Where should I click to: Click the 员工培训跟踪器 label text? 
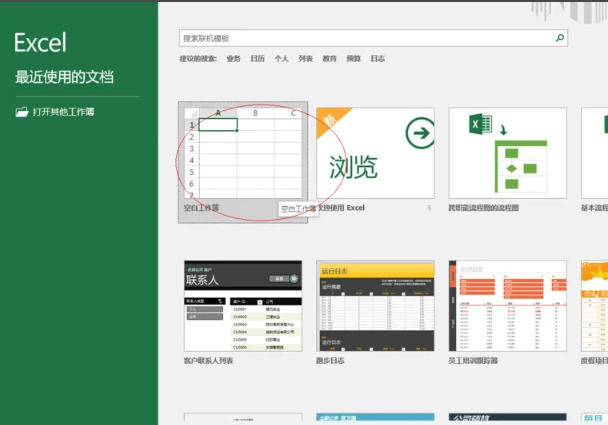click(473, 361)
